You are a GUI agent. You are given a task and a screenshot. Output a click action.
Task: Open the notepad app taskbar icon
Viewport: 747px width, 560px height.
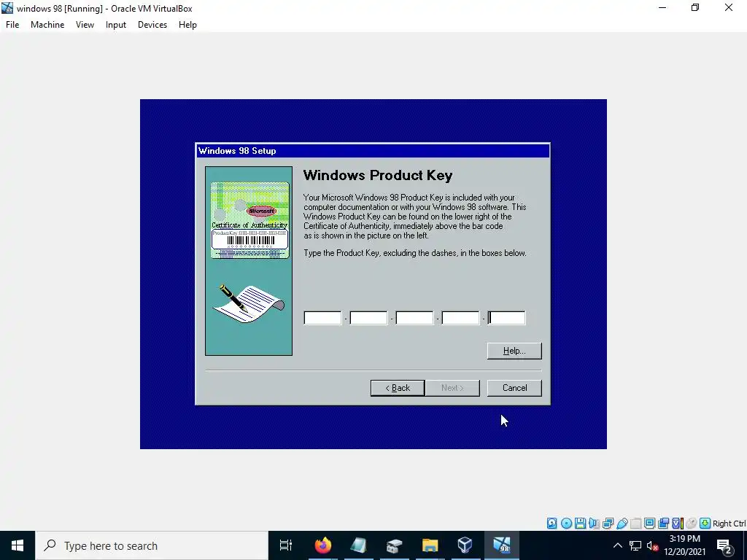click(358, 545)
